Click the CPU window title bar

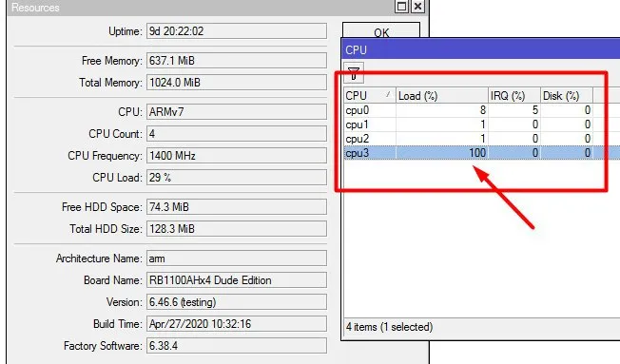coord(480,49)
